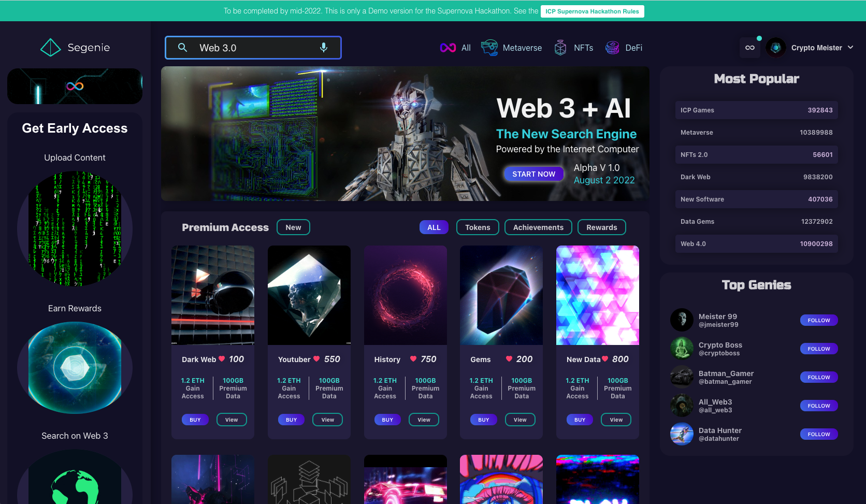Click the START NOW button
This screenshot has height=504, width=866.
533,174
